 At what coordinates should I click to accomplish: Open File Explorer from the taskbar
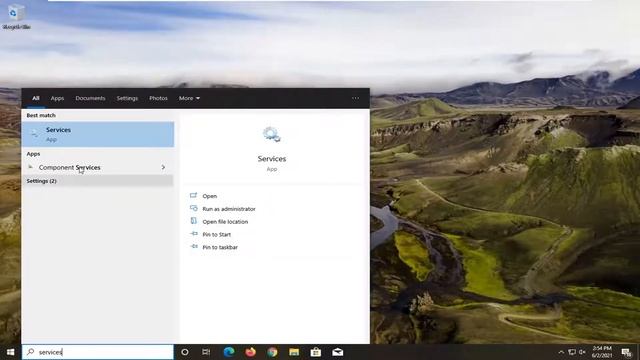point(294,352)
